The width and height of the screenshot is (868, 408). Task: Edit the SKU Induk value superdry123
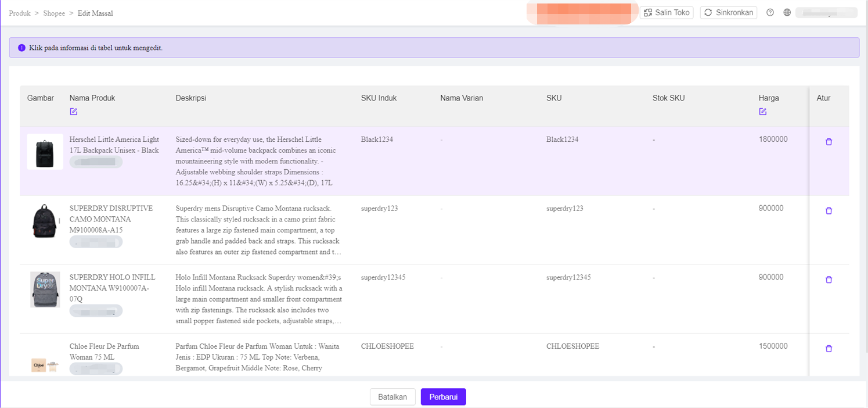point(379,208)
